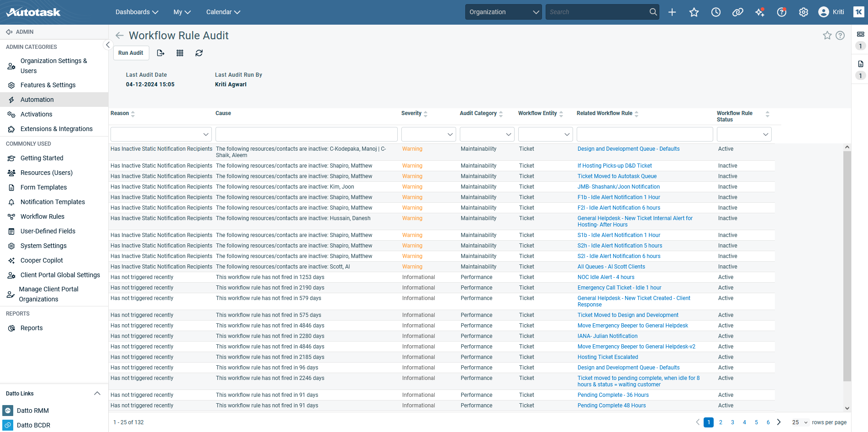Open the Dashboards menu
This screenshot has width=868, height=432.
137,12
